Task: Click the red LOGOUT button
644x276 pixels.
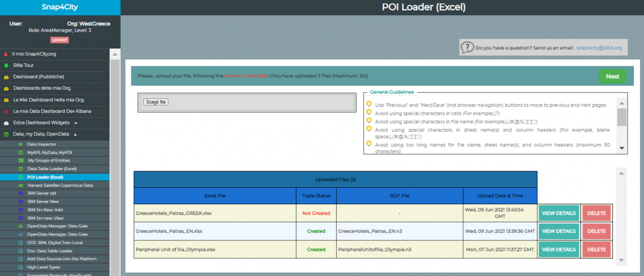Action: click(60, 40)
